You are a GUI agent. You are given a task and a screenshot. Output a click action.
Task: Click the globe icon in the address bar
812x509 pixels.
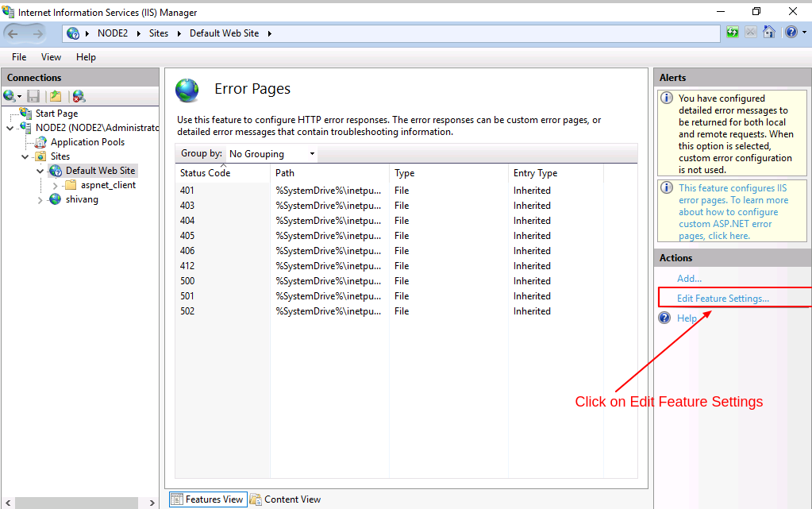(x=73, y=33)
